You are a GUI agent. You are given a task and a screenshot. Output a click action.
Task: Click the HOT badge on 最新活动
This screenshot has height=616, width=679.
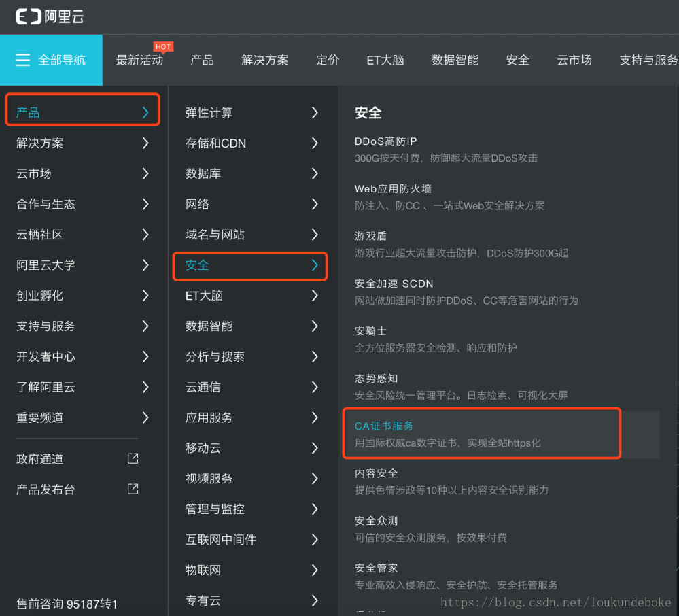(163, 47)
